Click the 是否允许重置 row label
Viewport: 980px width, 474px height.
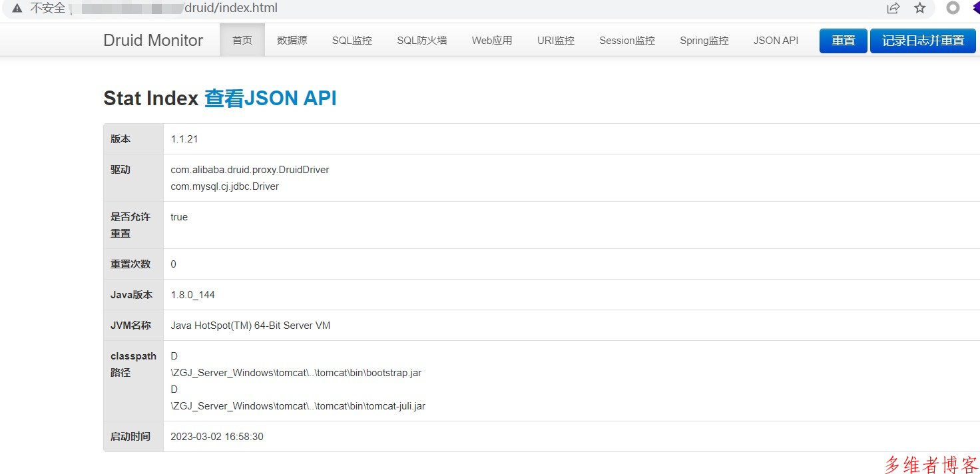click(x=130, y=225)
